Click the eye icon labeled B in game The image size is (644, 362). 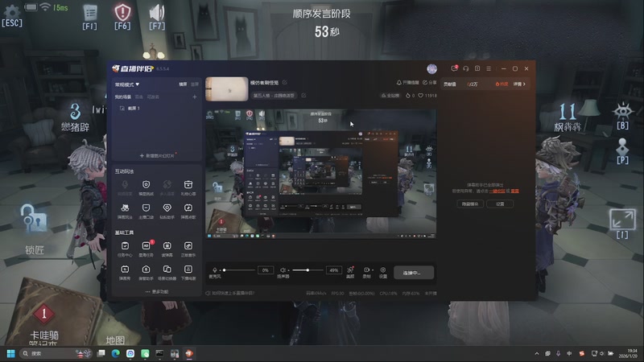coord(622,110)
